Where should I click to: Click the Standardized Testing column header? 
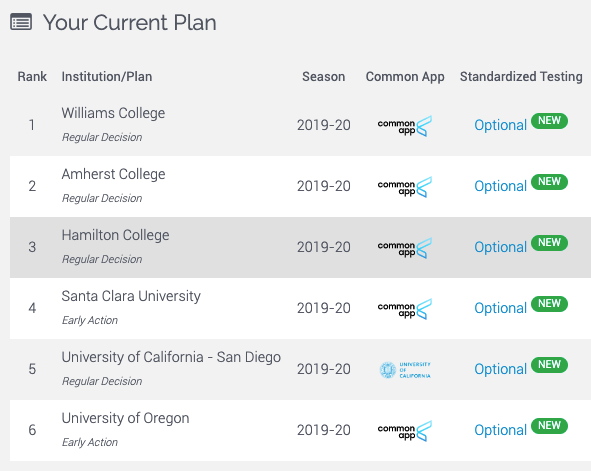tap(521, 77)
